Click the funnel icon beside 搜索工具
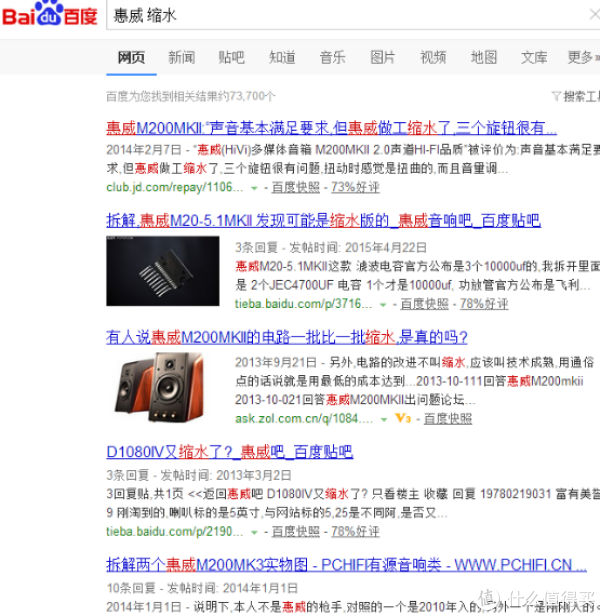The height and width of the screenshot is (616, 600). coord(556,96)
